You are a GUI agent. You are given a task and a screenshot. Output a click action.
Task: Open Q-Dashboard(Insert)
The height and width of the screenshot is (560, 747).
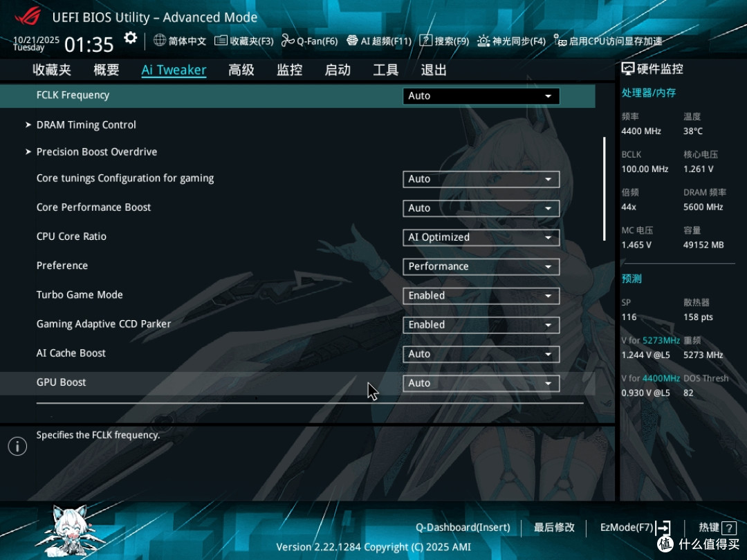[463, 528]
